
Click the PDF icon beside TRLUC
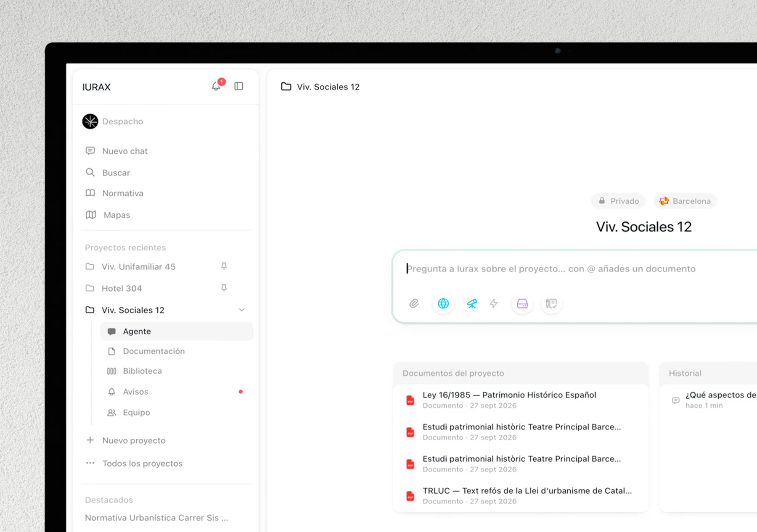410,496
